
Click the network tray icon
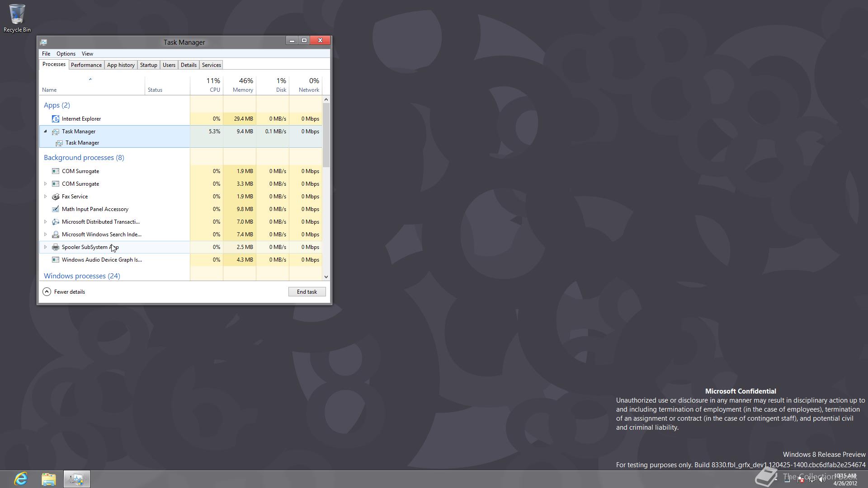tap(811, 479)
